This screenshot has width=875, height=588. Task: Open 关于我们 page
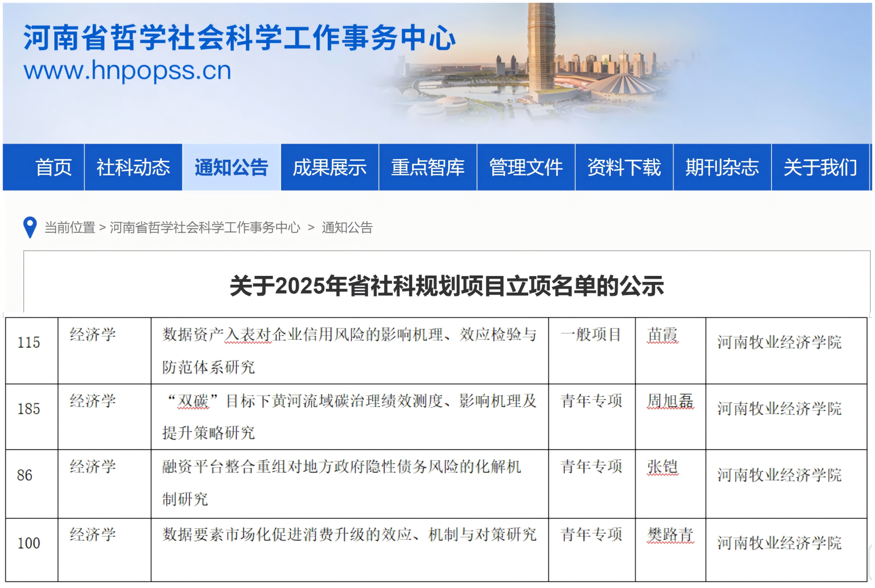(820, 167)
